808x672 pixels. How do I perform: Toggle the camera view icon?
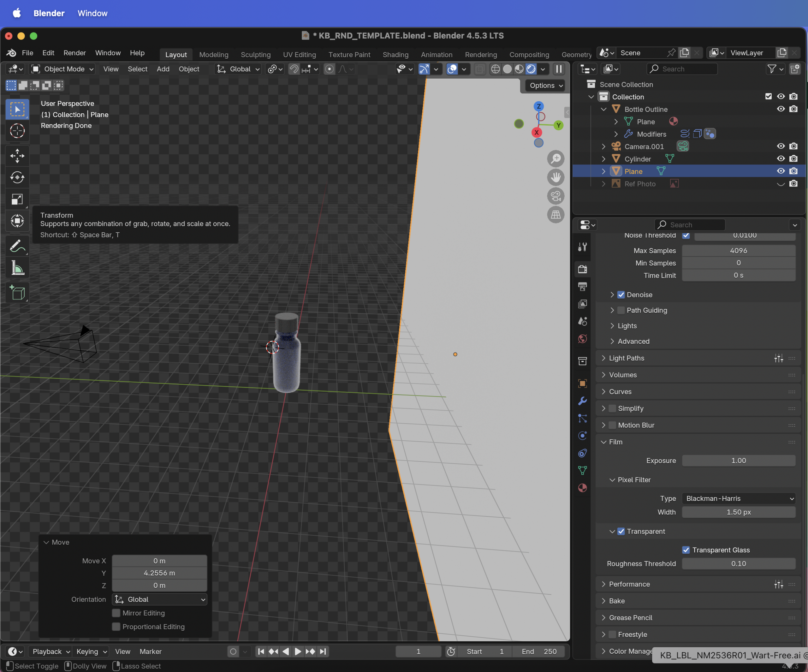[x=555, y=196]
